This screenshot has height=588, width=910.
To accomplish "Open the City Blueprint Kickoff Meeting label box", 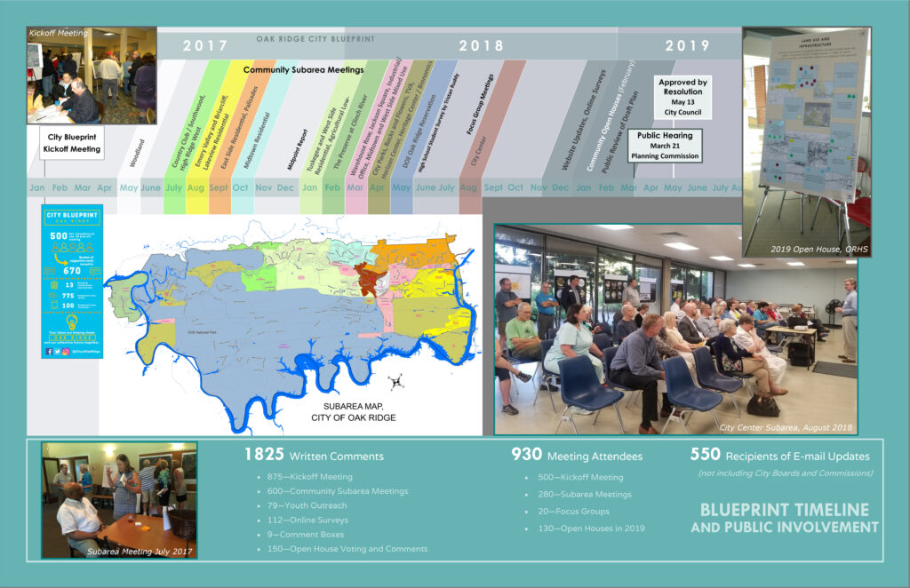I will (x=71, y=143).
